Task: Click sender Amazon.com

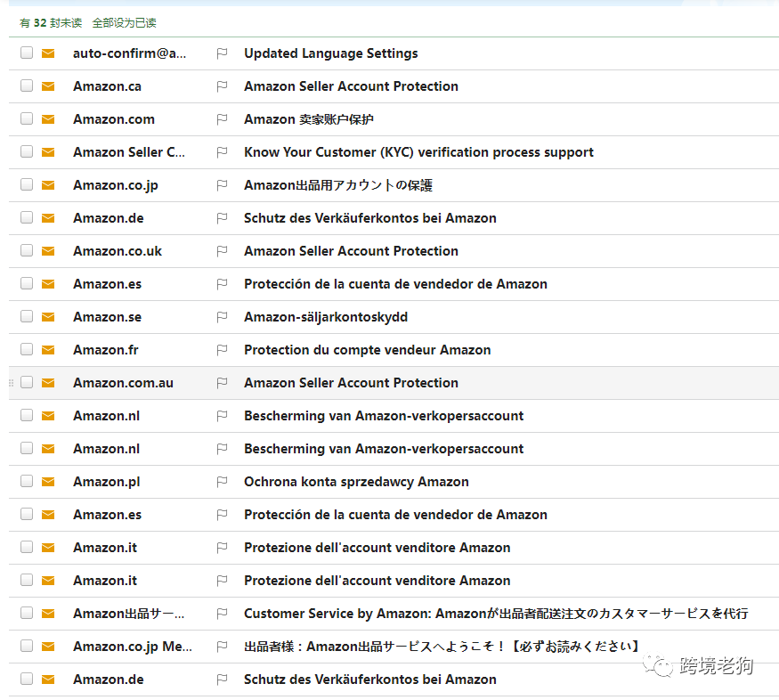Action: click(114, 119)
